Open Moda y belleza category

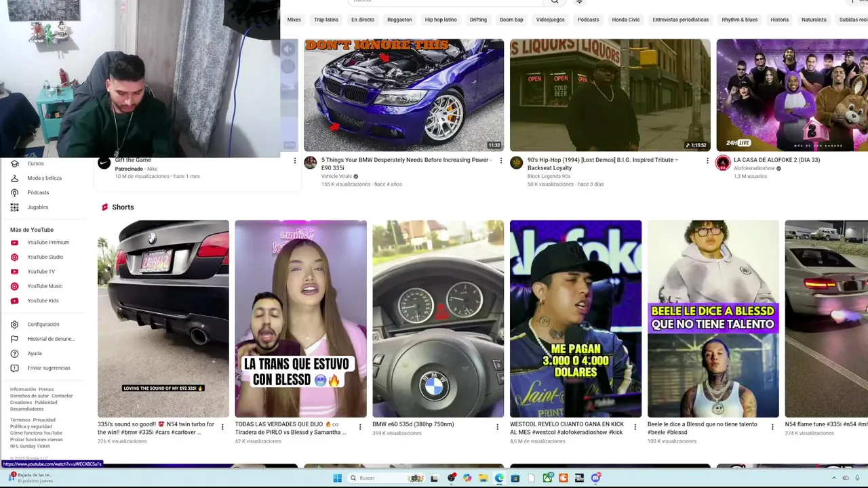coord(44,178)
